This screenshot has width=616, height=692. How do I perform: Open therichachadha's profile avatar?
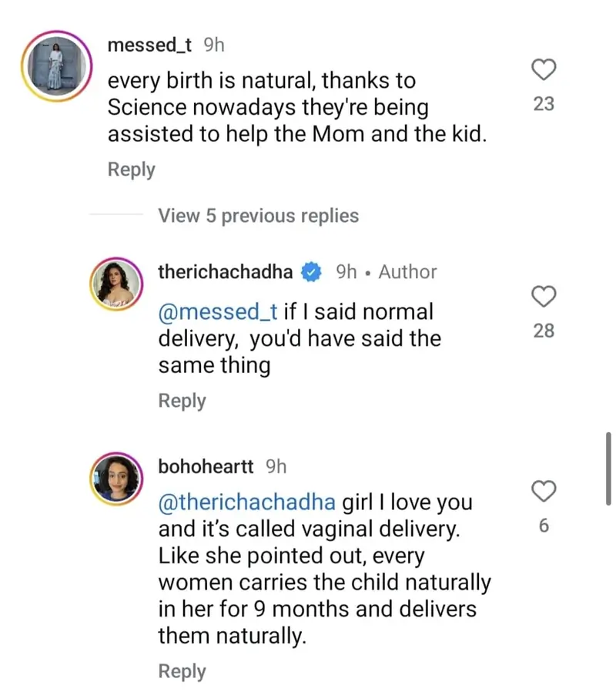tap(117, 285)
